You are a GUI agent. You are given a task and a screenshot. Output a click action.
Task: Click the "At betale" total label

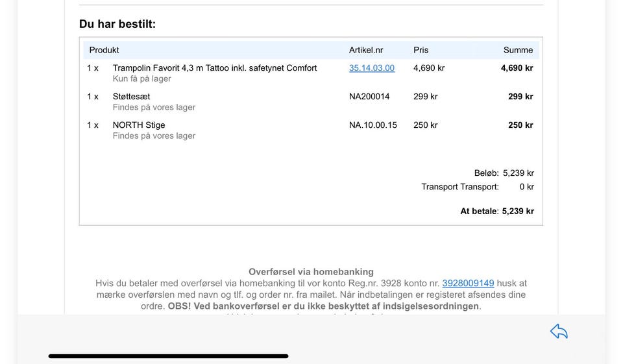coord(479,212)
